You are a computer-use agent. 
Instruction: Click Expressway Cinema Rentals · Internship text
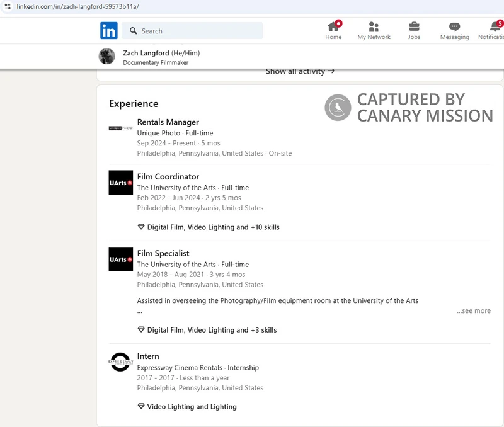click(198, 368)
